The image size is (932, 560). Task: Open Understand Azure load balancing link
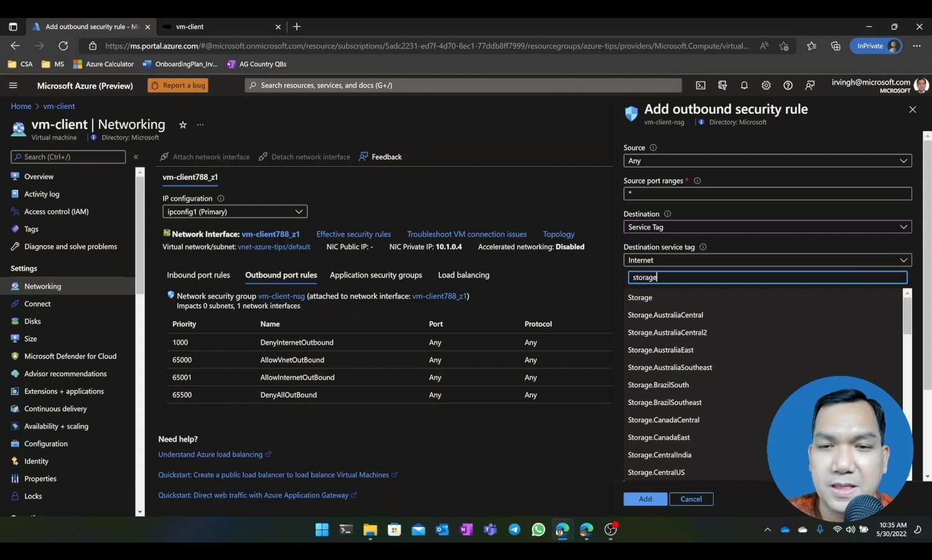tap(210, 455)
